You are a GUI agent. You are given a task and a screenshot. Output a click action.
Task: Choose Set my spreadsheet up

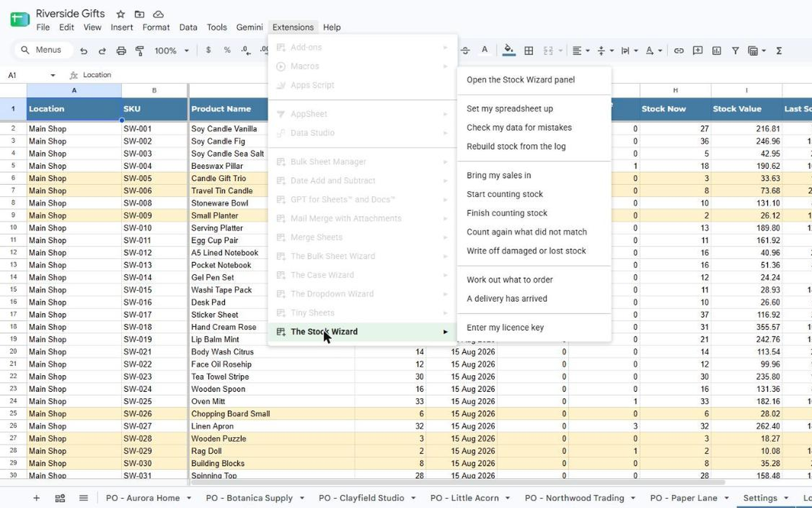[534, 109]
